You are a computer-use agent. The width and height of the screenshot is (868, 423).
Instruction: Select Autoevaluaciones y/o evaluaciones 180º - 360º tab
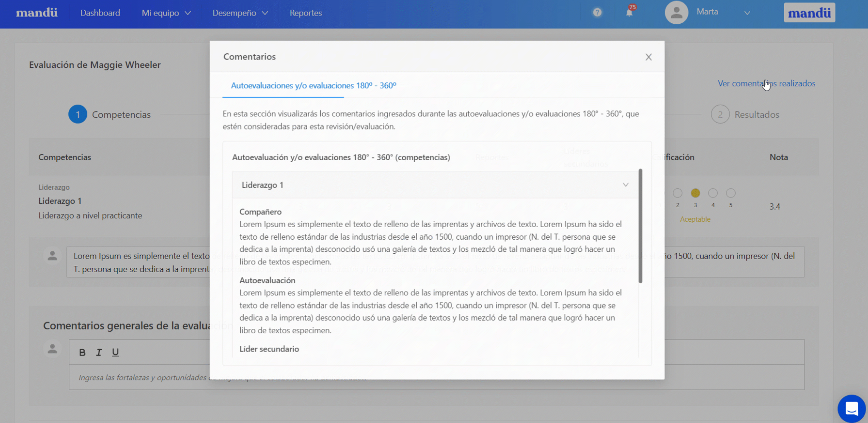coord(313,85)
